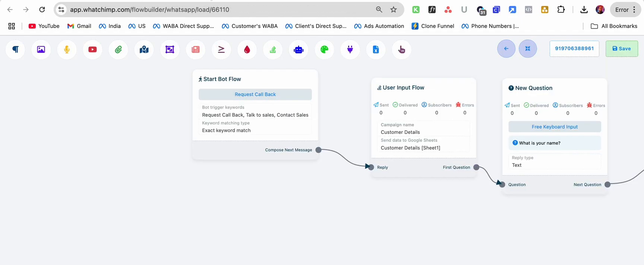Open the Chrome apps grid icon
Viewport: 644px width, 265px height.
[x=12, y=26]
